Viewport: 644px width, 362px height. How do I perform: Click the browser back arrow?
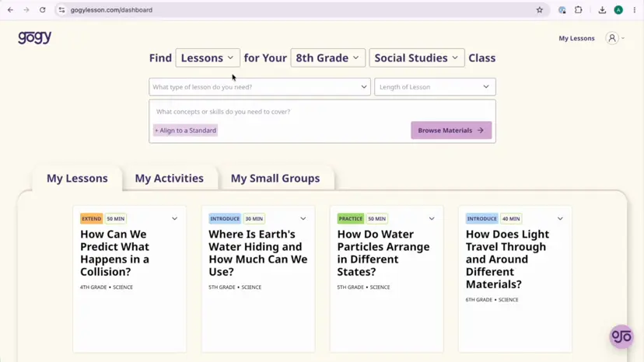[10, 10]
